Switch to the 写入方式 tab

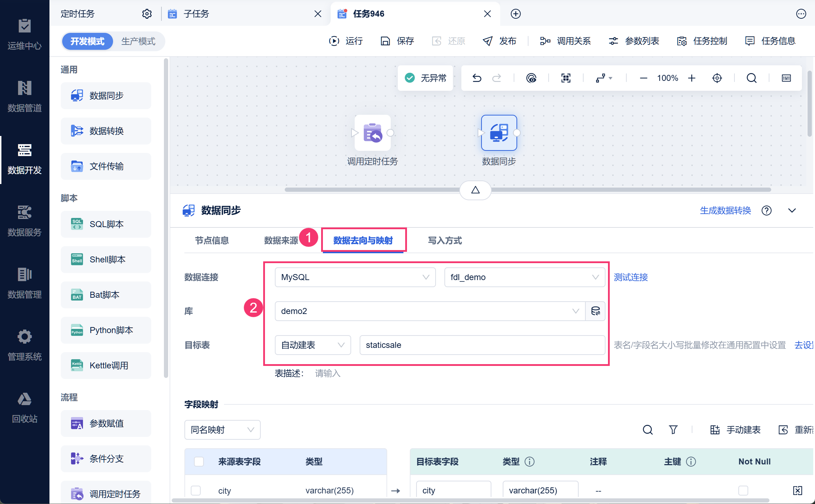[x=445, y=241]
